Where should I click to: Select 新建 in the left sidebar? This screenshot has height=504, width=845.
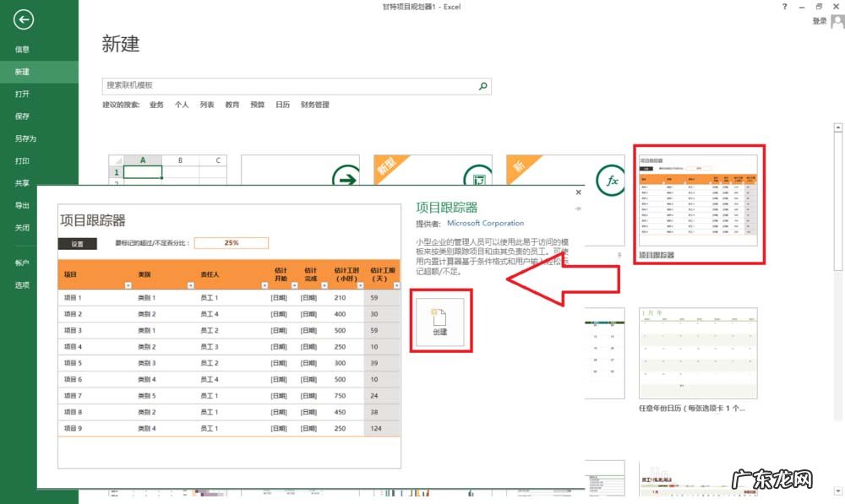point(23,71)
